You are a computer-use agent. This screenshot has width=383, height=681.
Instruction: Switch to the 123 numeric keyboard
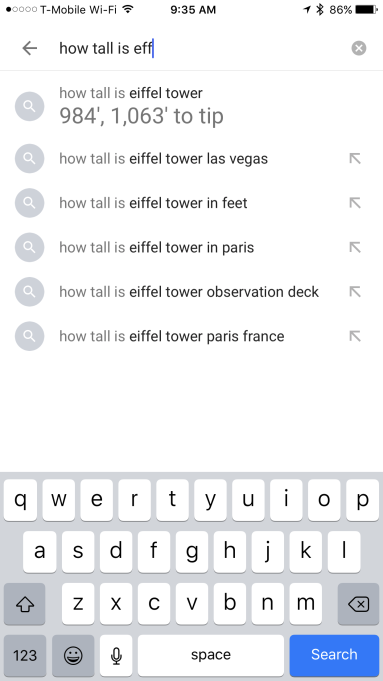(25, 655)
